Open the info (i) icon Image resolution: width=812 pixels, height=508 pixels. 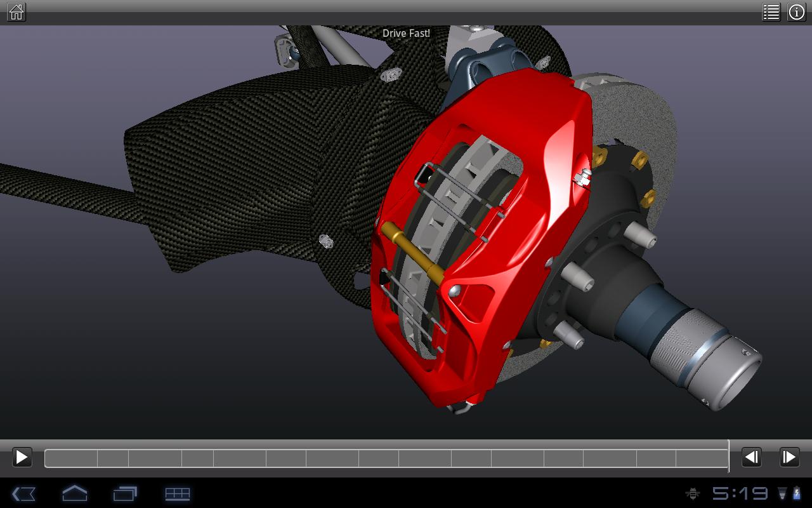click(x=796, y=11)
